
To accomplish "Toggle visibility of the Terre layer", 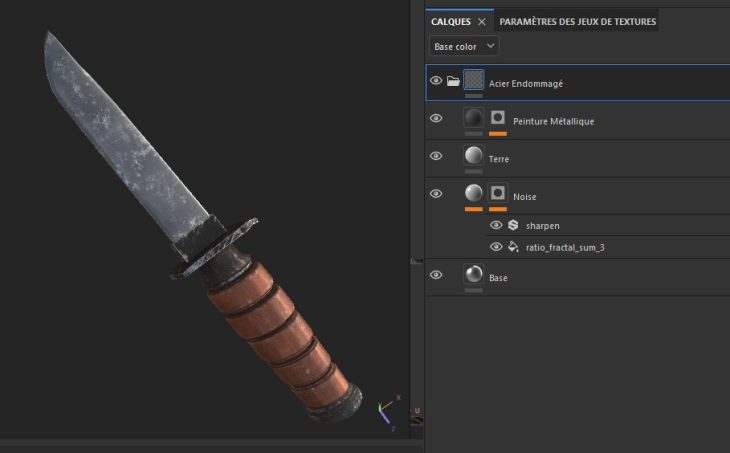I will [x=436, y=157].
